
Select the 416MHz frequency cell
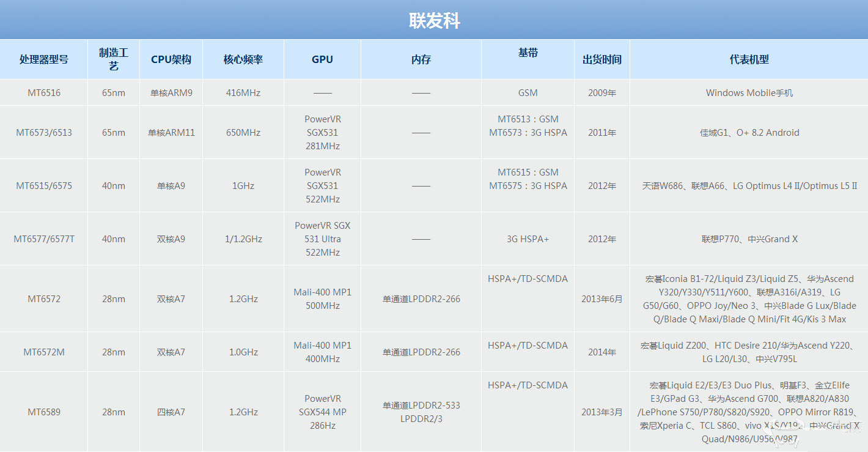pos(243,93)
